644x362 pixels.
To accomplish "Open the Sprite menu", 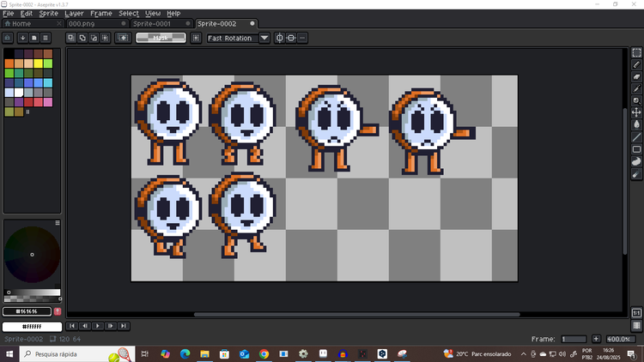I will coord(48,13).
